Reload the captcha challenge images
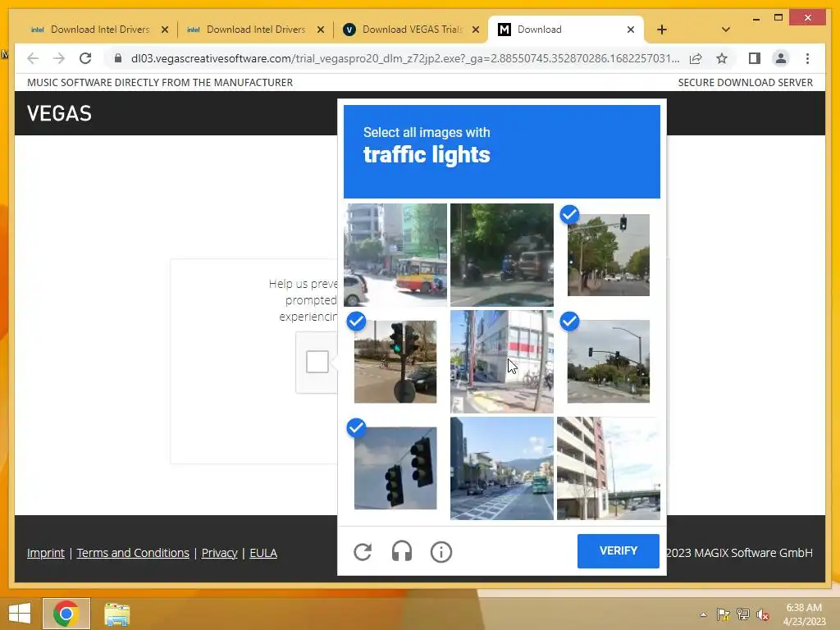This screenshot has height=630, width=840. 363,552
